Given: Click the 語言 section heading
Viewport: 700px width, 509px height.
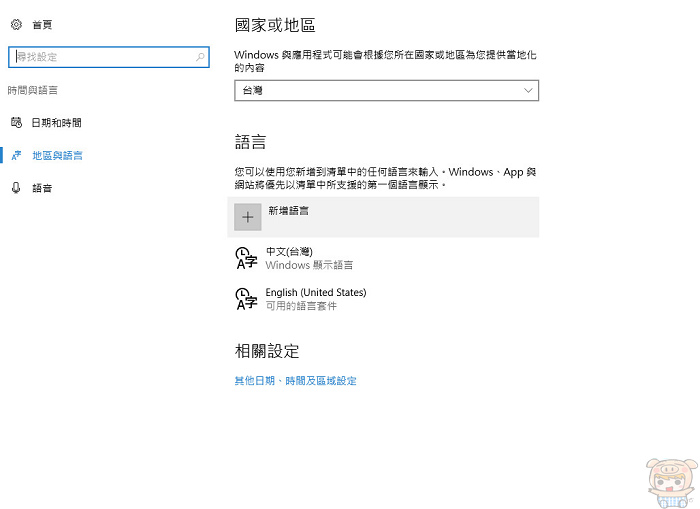Looking at the screenshot, I should click(x=250, y=142).
